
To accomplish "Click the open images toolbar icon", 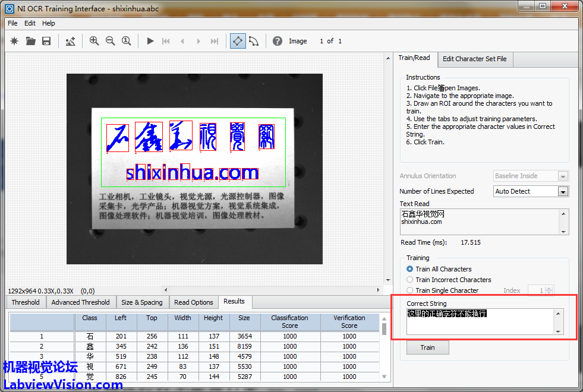I will pyautogui.click(x=71, y=41).
